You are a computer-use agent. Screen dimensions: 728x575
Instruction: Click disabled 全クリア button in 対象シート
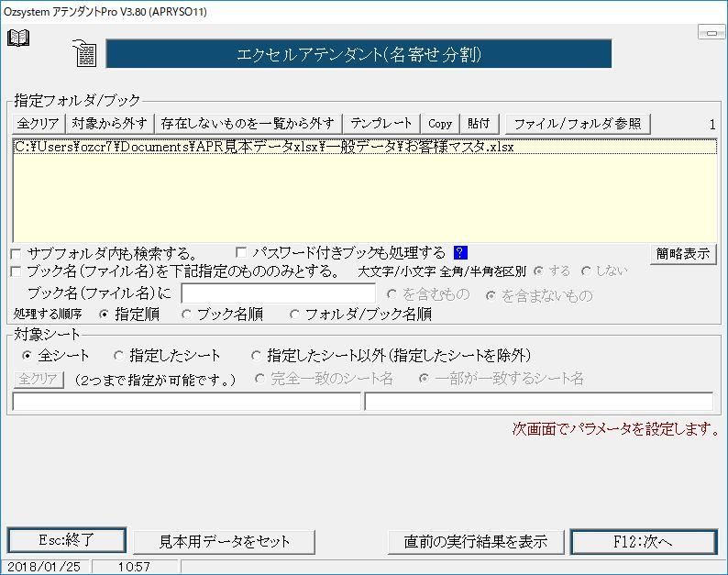(39, 380)
